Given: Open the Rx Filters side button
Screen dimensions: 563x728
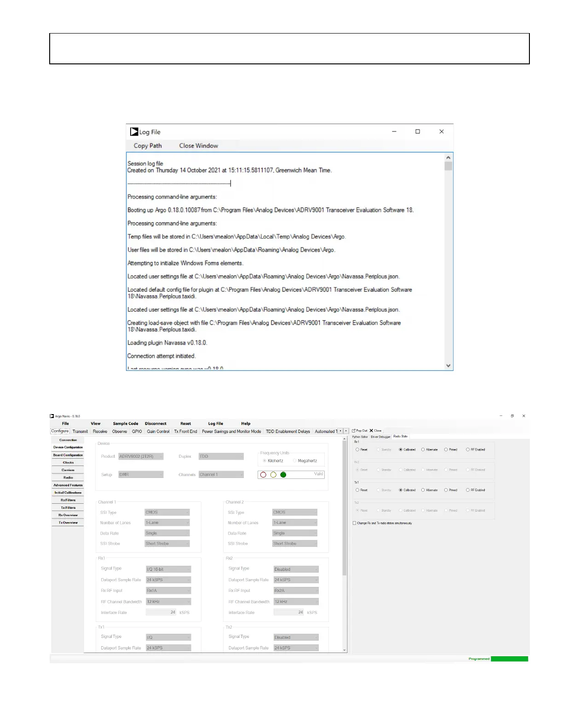Looking at the screenshot, I should (68, 500).
